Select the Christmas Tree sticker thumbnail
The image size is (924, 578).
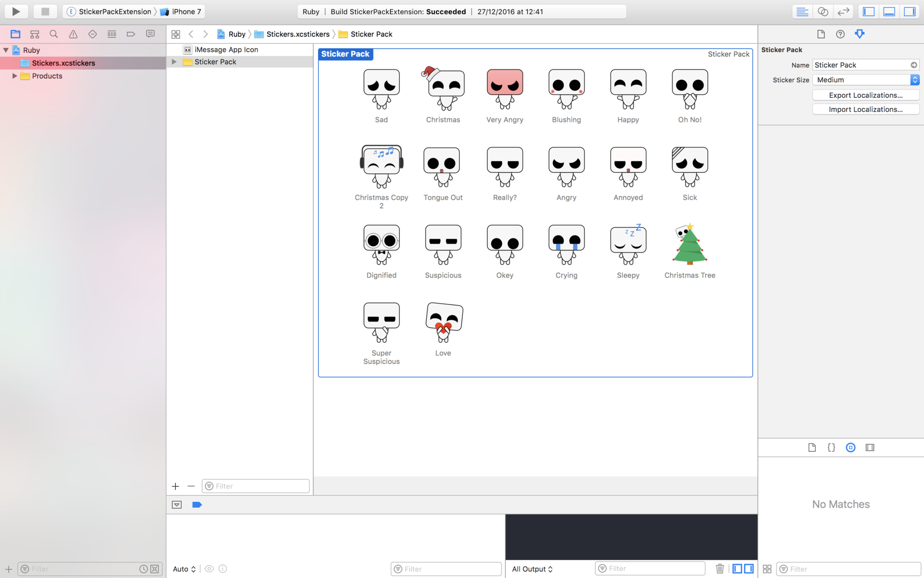689,245
